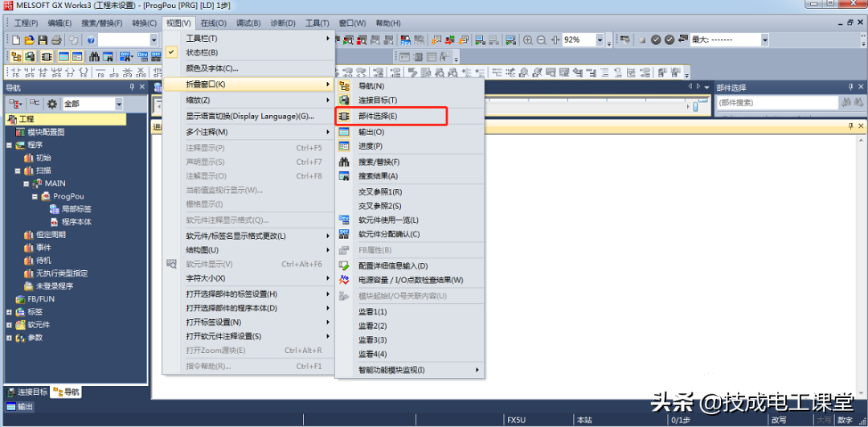Collapse the 程序 tree node

pos(10,145)
